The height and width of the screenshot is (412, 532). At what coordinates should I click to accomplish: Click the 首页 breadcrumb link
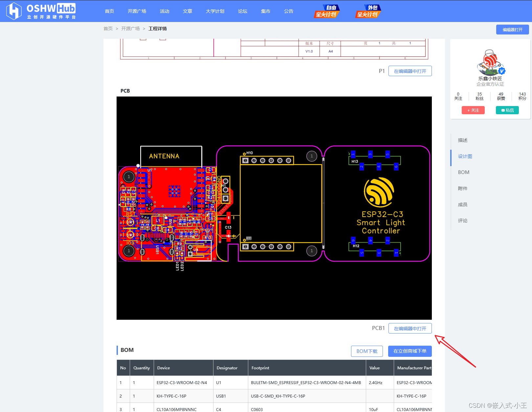point(108,29)
